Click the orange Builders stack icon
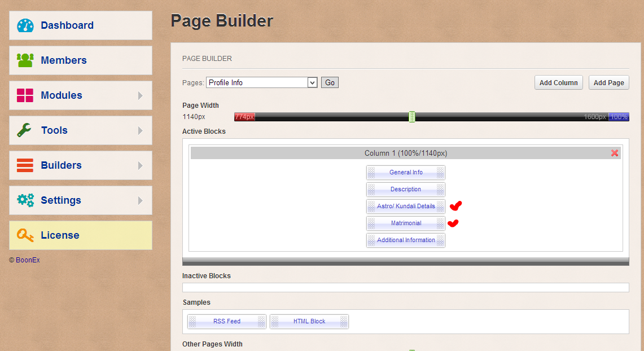644x351 pixels. pos(25,165)
